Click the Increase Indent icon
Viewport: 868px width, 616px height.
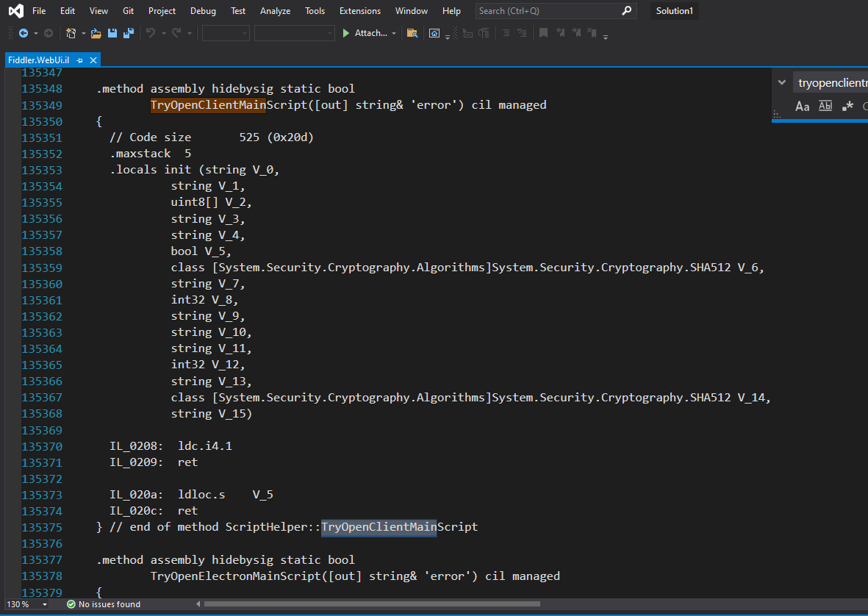(x=484, y=33)
